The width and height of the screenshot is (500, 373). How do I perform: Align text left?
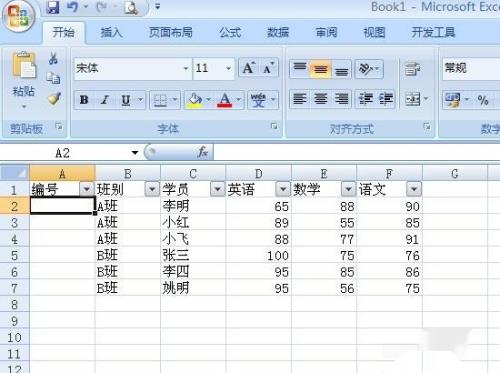click(300, 99)
